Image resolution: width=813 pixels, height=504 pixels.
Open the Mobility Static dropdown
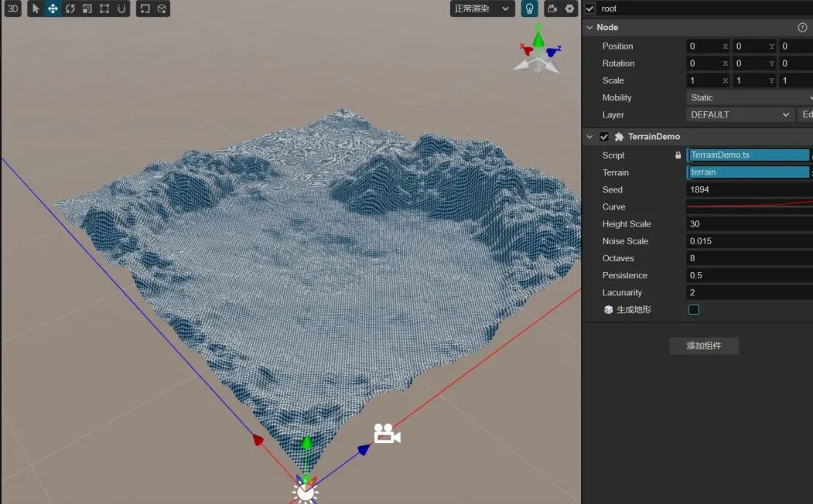click(x=749, y=97)
